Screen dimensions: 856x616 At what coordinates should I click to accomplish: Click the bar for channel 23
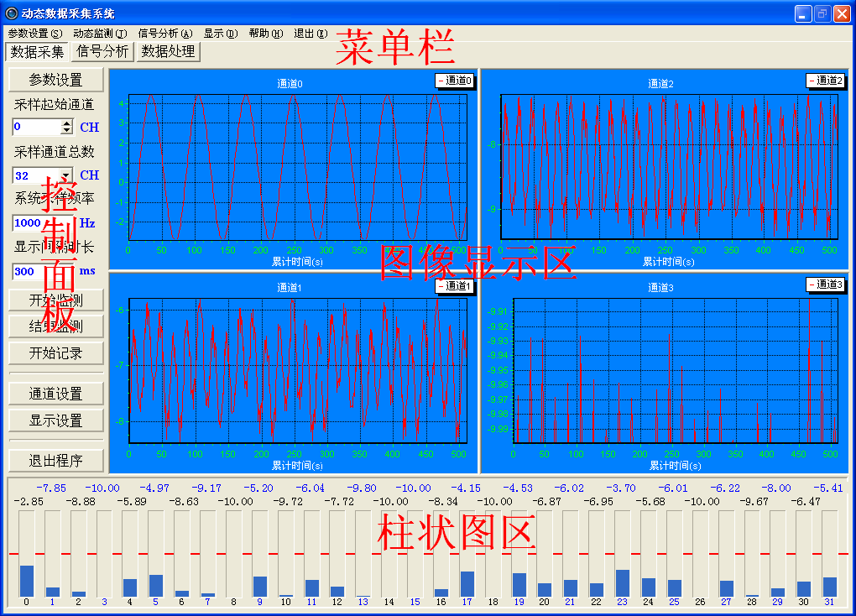(622, 582)
